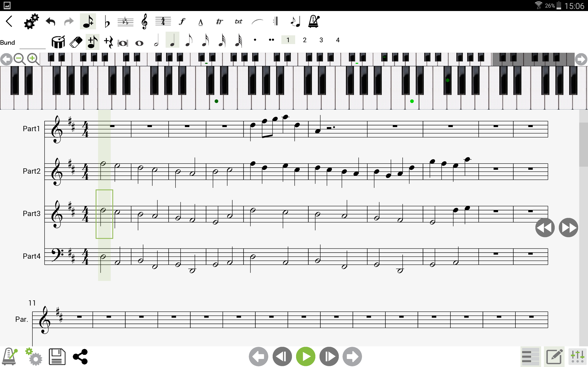Select the flat accidental tool

pos(107,22)
